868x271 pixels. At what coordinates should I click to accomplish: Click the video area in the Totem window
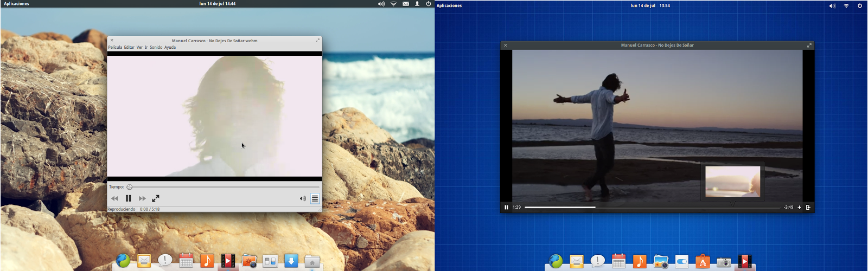pyautogui.click(x=214, y=116)
